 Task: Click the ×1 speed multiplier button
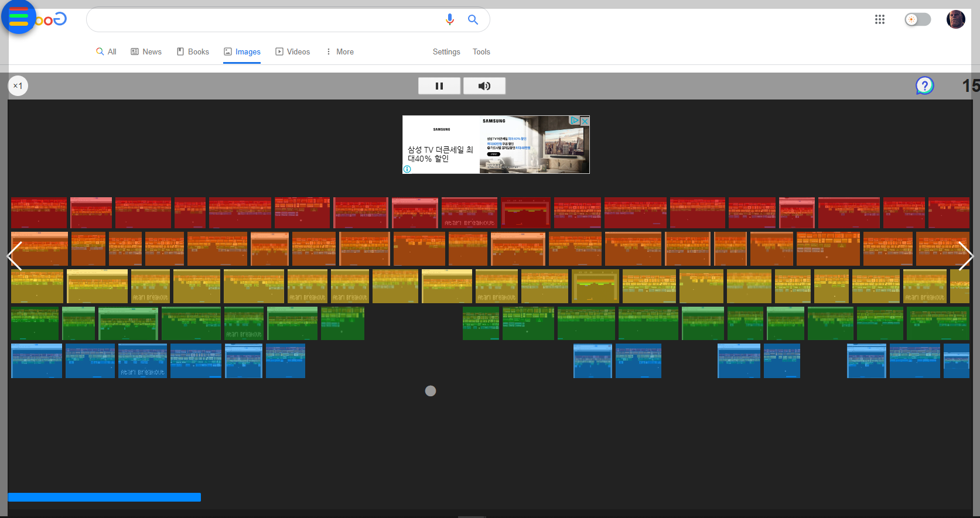[x=18, y=86]
